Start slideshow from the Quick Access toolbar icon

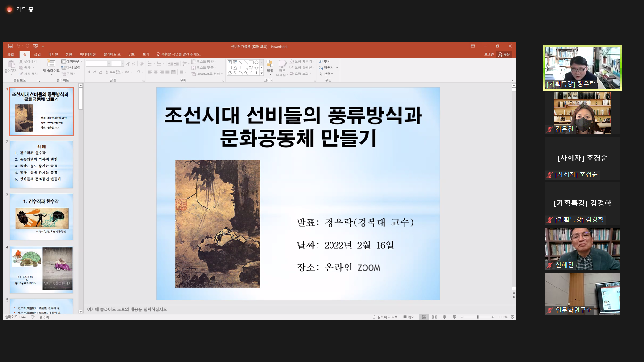pos(35,46)
